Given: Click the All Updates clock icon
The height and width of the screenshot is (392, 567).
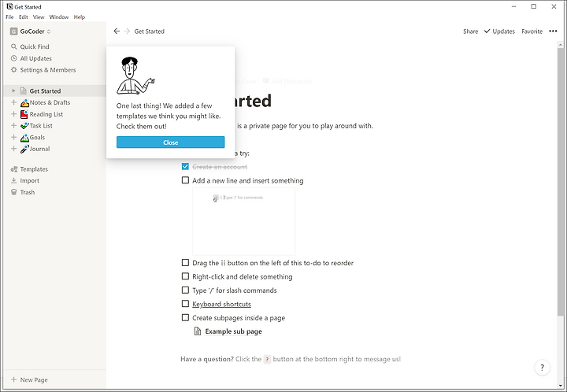Looking at the screenshot, I should tap(13, 58).
